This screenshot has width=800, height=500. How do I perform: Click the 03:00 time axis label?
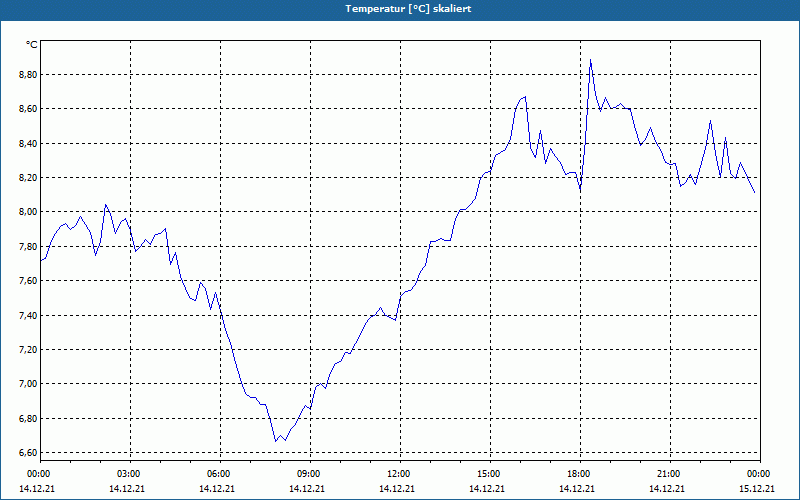(128, 474)
